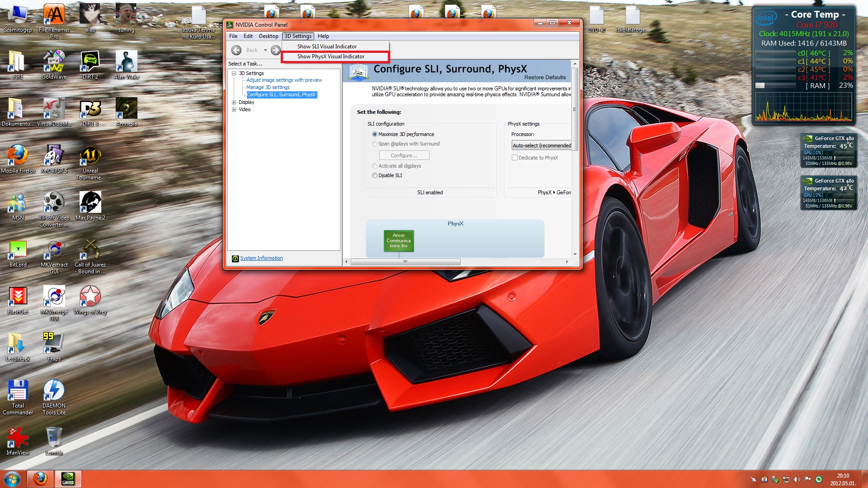This screenshot has height=488, width=868.
Task: Click NVIDIA Control Panel taskbar button
Action: (68, 479)
